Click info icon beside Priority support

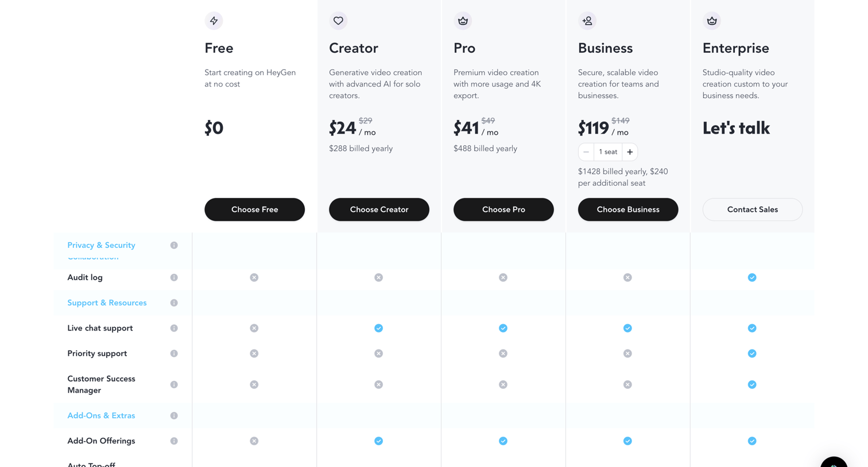(x=174, y=353)
